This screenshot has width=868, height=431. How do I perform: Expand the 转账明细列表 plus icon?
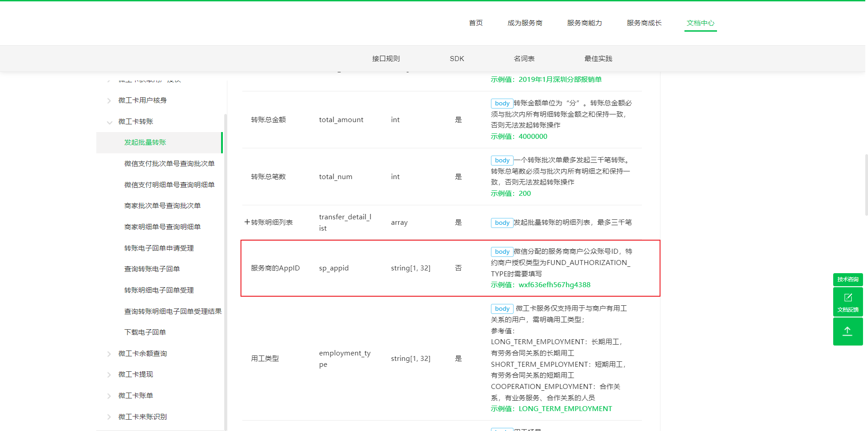(247, 222)
